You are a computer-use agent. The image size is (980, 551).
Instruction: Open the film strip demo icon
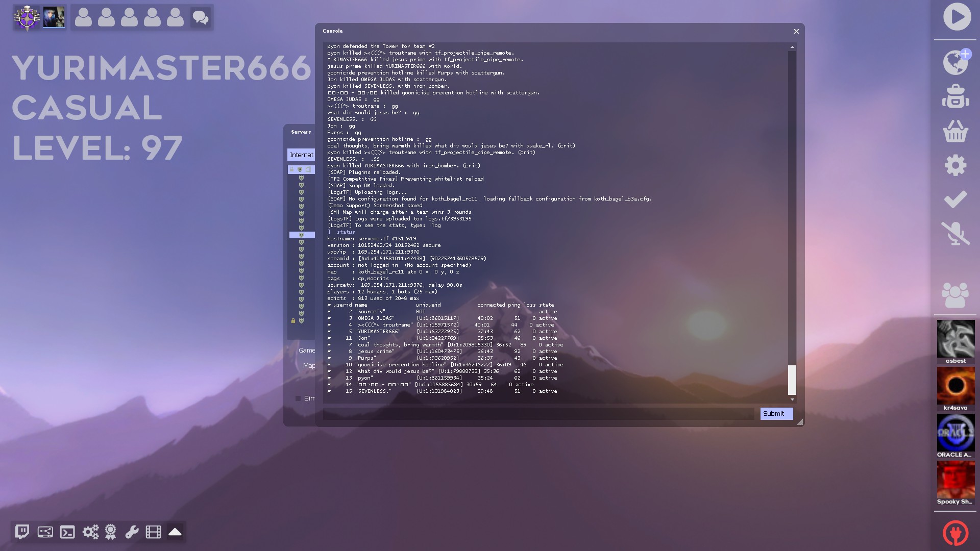pyautogui.click(x=153, y=532)
